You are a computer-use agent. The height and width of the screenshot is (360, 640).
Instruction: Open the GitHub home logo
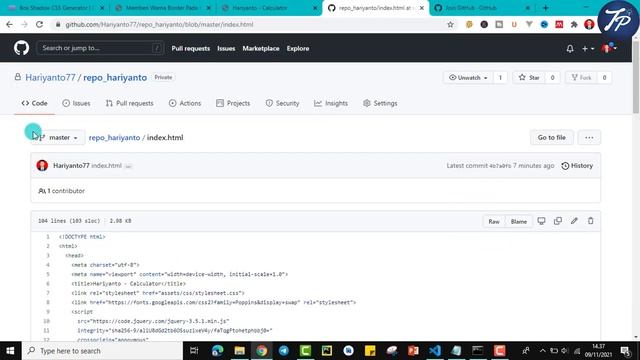coord(21,48)
